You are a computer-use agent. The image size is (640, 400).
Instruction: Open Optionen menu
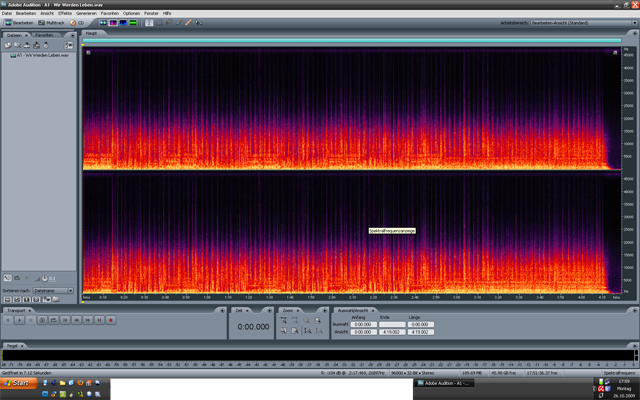(131, 13)
